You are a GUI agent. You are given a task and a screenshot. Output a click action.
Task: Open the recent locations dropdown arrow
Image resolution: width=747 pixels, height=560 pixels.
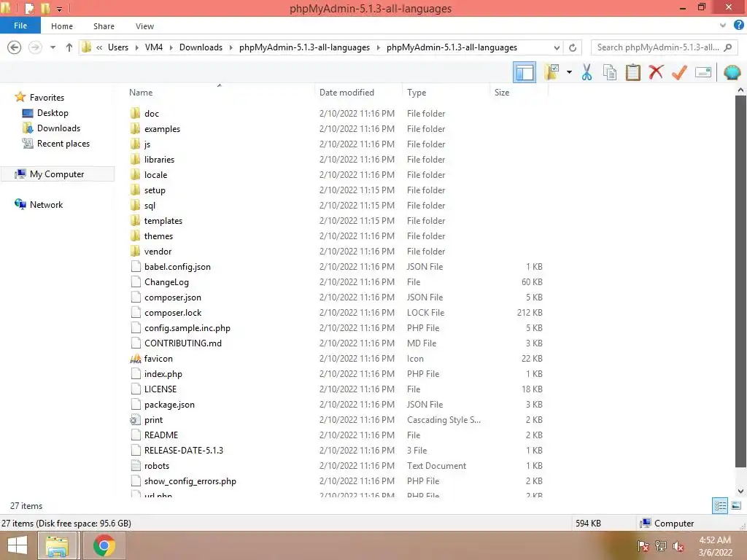coord(53,47)
